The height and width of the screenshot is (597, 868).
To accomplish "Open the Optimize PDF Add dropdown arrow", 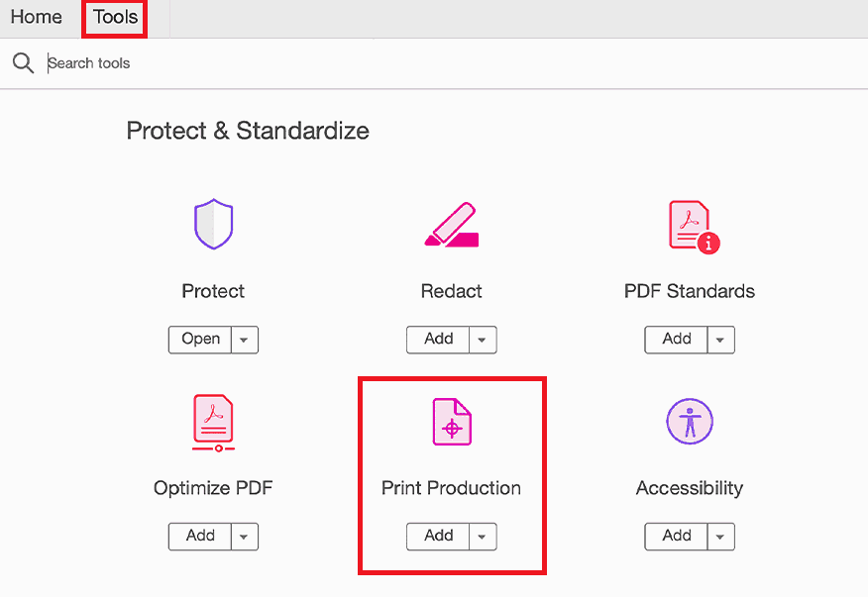I will click(245, 537).
